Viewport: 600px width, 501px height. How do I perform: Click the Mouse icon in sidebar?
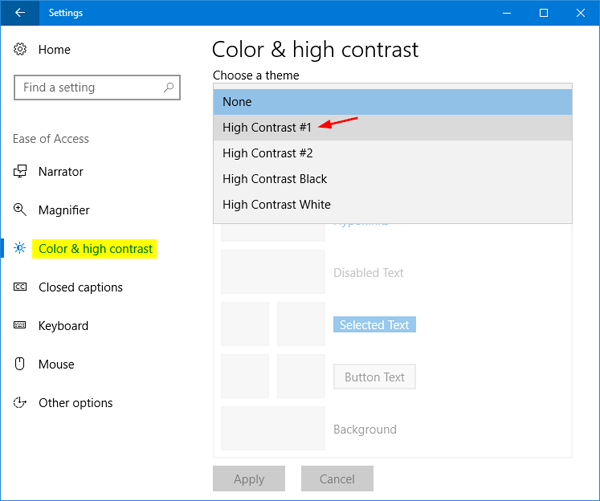[20, 364]
